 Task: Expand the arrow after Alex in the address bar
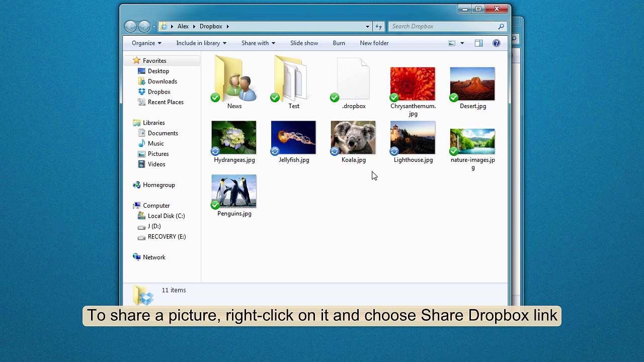194,26
